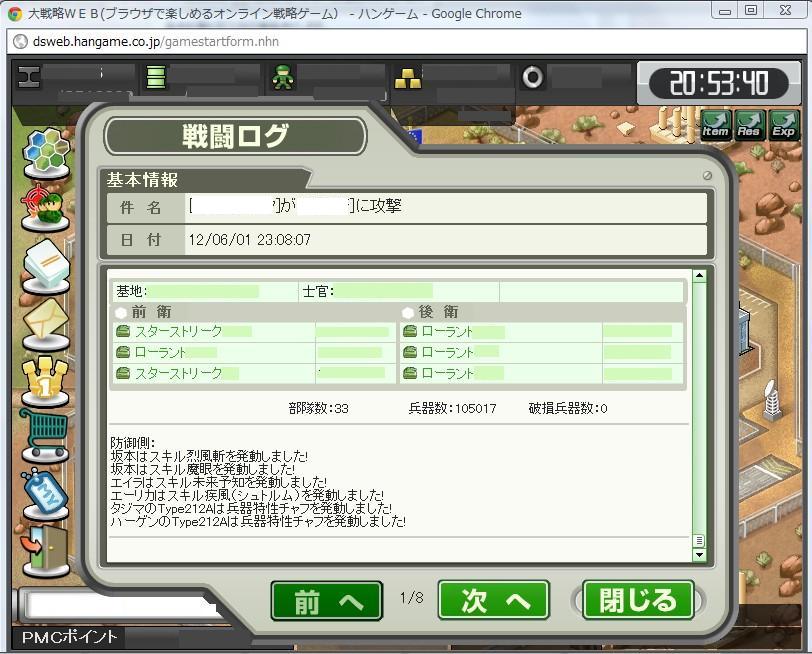Close battle log with 閉じる

[638, 600]
